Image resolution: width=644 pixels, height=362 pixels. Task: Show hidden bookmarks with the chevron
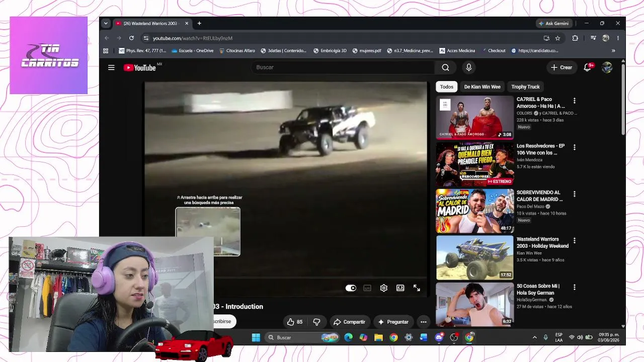click(x=613, y=51)
